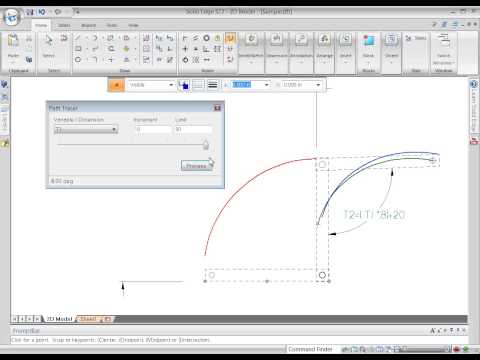480x360 pixels.
Task: Click the Perpendicular relationship icon
Action: [x=206, y=49]
